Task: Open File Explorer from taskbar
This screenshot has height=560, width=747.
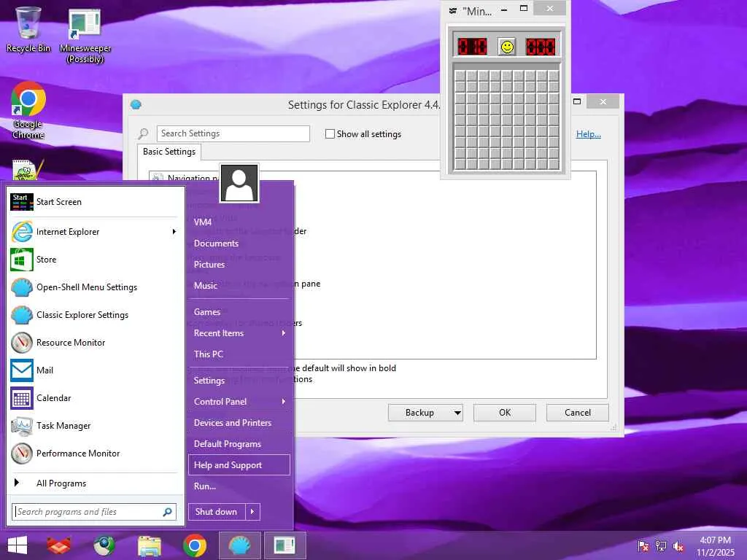Action: pos(149,545)
